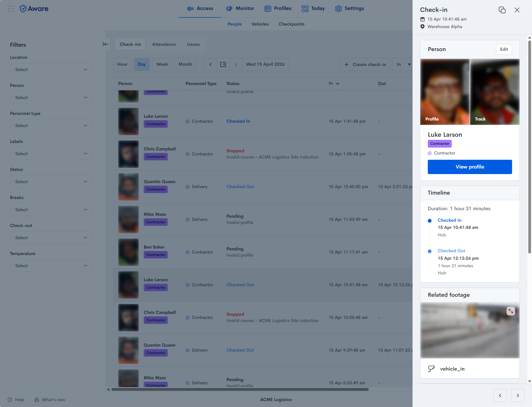
Task: Open the Temperature filter dropdown
Action: [x=51, y=266]
